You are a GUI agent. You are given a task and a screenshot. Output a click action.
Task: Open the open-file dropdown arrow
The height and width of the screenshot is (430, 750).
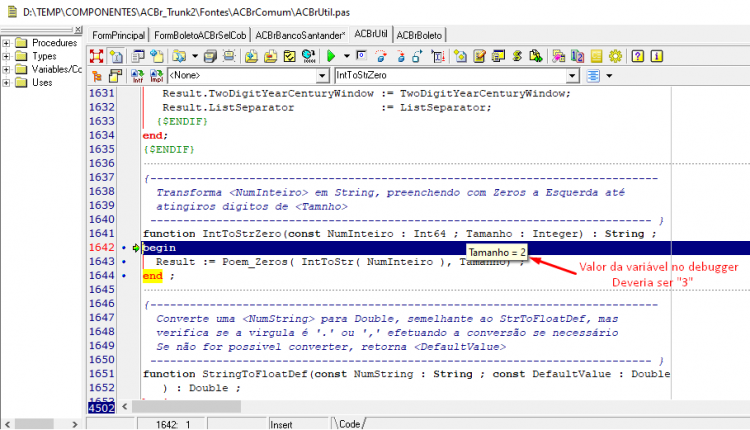(195, 56)
